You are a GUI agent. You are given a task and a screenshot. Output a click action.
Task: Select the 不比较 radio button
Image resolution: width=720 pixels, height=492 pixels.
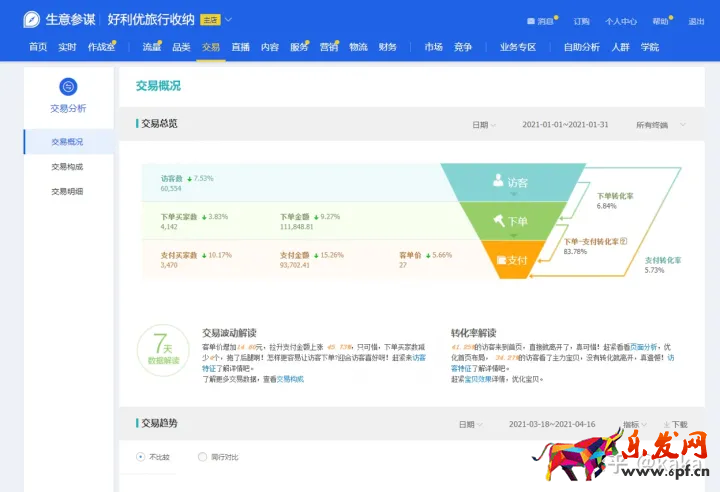pyautogui.click(x=140, y=457)
